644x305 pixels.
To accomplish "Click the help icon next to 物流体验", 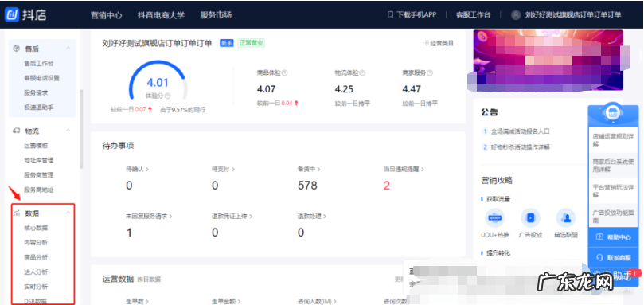I will coord(362,72).
